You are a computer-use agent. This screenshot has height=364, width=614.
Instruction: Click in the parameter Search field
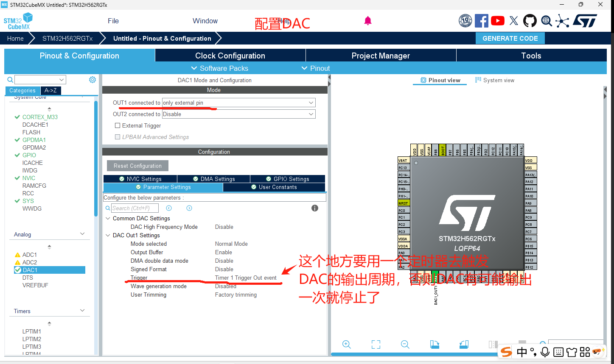135,208
